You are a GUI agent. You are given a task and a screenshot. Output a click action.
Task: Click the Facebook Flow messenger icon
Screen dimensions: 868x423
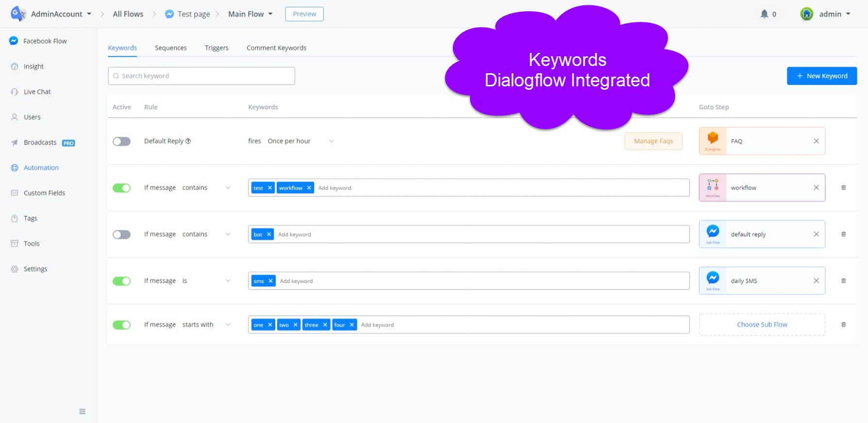[14, 41]
